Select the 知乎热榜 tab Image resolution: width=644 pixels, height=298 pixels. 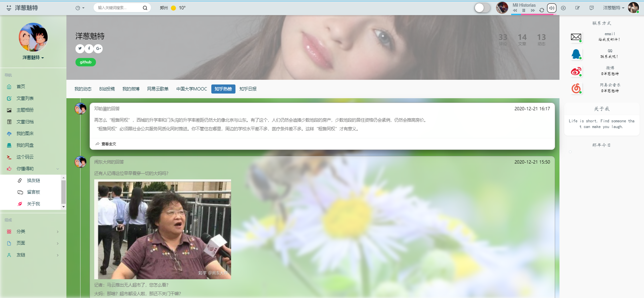click(x=223, y=89)
